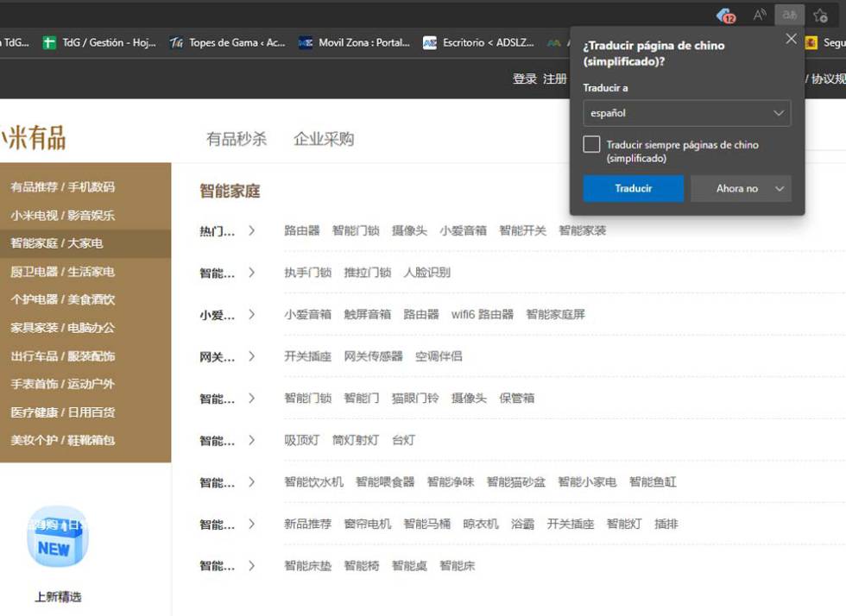Click the Read Aloud icon in address bar
The height and width of the screenshot is (616, 846).
[x=759, y=16]
